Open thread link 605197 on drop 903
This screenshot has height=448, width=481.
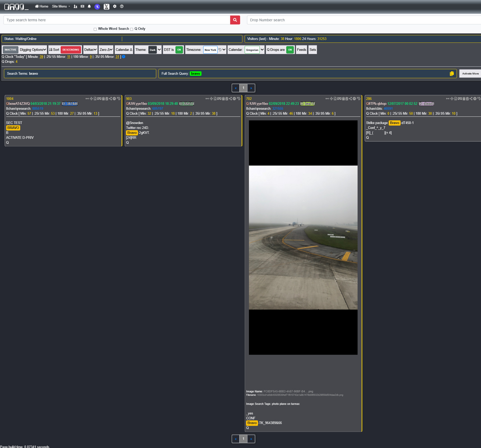pyautogui.click(x=158, y=109)
